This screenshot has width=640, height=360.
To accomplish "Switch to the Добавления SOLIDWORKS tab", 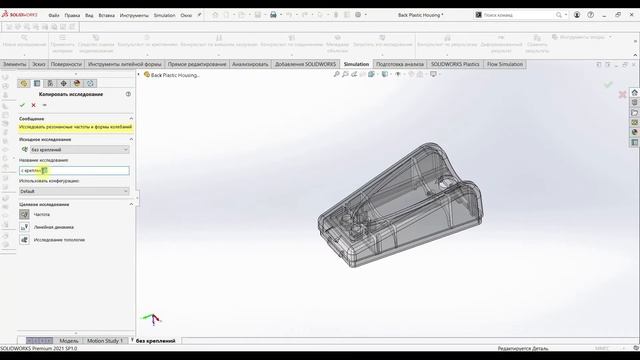I will coord(305,64).
